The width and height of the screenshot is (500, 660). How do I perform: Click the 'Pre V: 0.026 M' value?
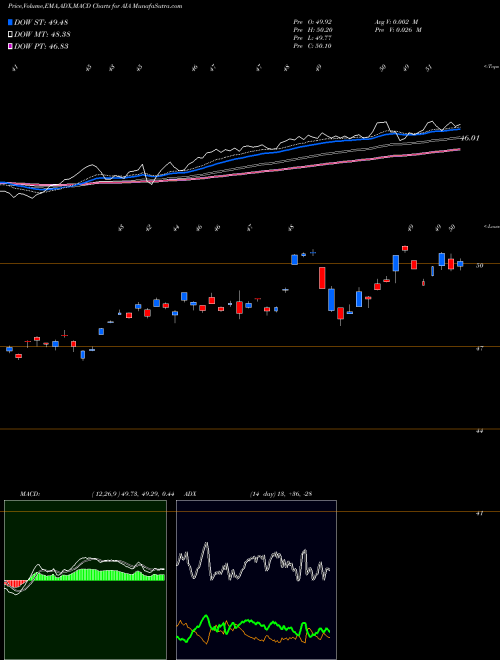(398, 30)
